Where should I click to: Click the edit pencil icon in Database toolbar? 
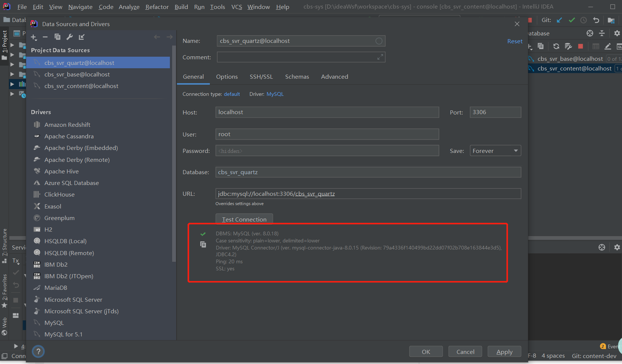tap(608, 46)
